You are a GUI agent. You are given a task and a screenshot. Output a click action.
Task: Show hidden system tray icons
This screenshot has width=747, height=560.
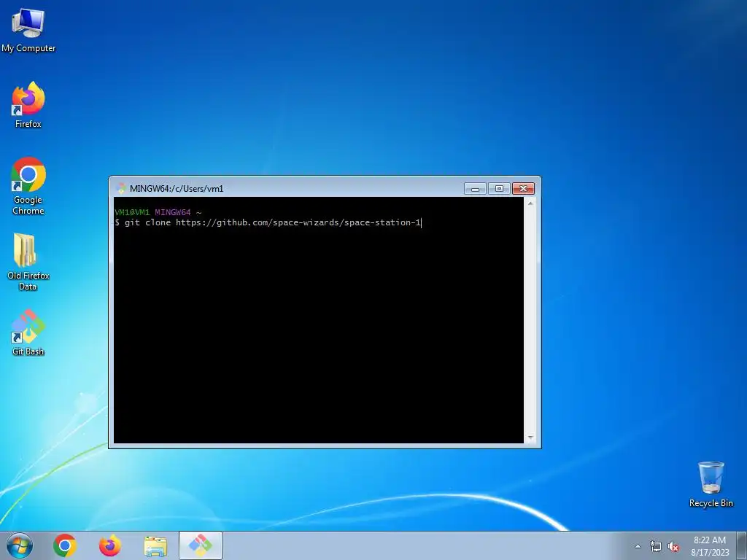pyautogui.click(x=638, y=546)
